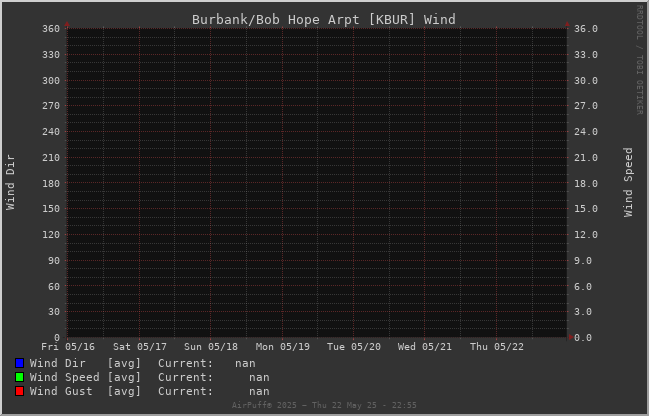Click the Sat 05/17 date label
Image resolution: width=649 pixels, height=416 pixels.
140,347
